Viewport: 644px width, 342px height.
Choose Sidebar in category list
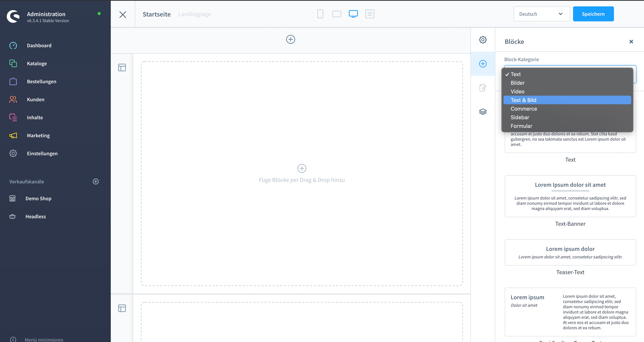[567, 117]
